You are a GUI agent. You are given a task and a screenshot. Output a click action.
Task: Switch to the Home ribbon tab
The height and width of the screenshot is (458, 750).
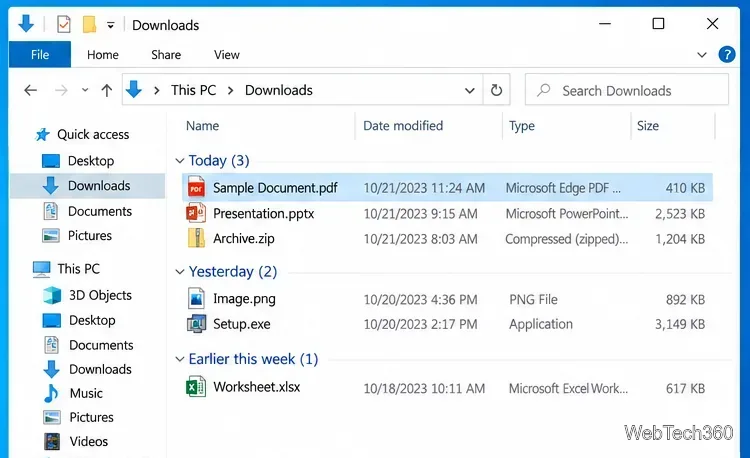(x=103, y=55)
